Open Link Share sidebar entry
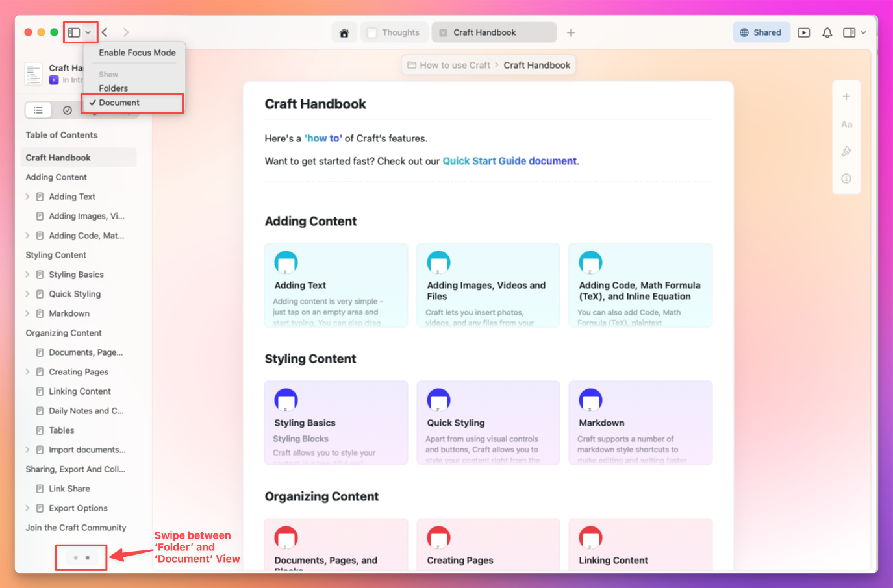The image size is (893, 588). pyautogui.click(x=69, y=489)
